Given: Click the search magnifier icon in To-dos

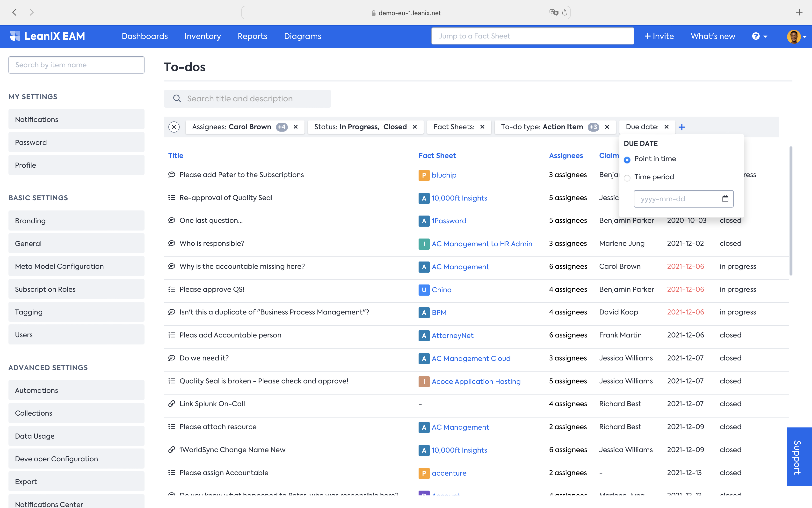Looking at the screenshot, I should pyautogui.click(x=177, y=98).
